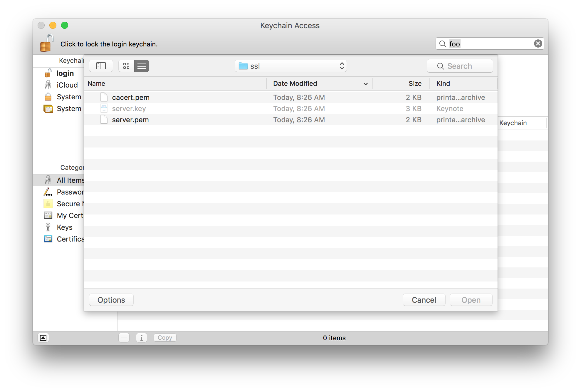Select the Keys category
581x392 pixels.
pyautogui.click(x=64, y=227)
